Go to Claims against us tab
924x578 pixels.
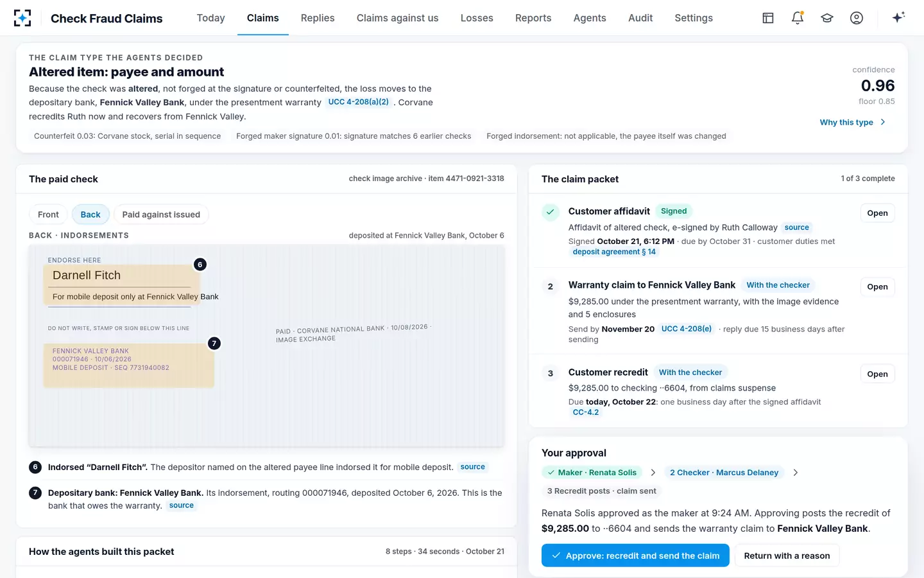tap(397, 18)
